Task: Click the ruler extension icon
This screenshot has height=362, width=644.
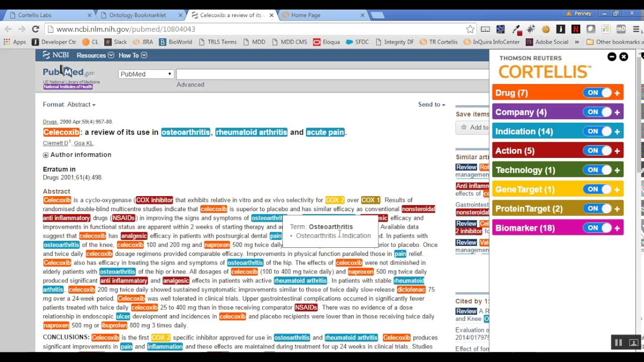Action: coord(486,29)
